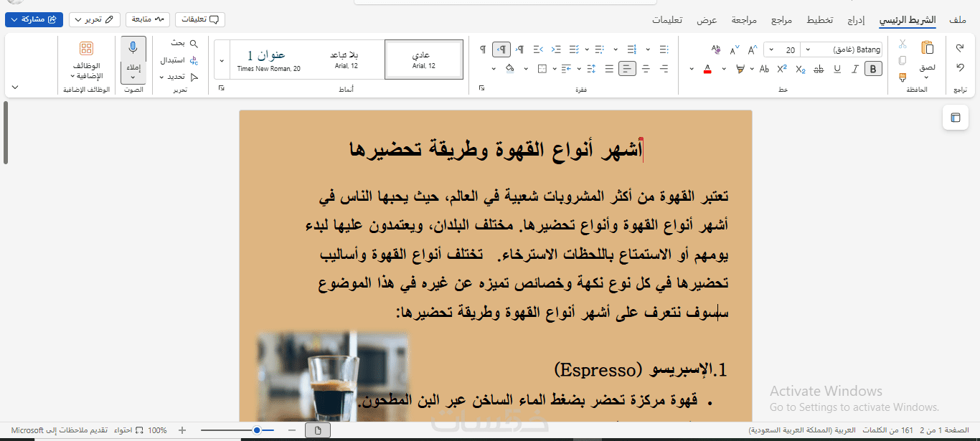Toggle right-to-left text direction
Screen dimensions: 980x441
pyautogui.click(x=502, y=49)
